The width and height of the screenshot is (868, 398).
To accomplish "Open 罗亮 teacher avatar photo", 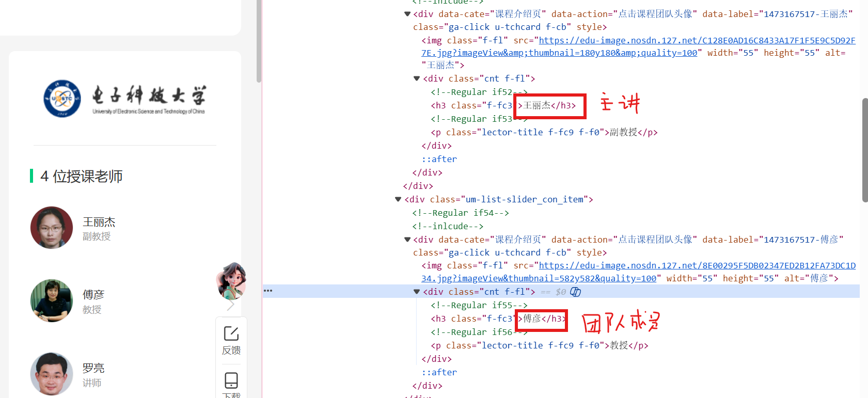I will tap(52, 374).
